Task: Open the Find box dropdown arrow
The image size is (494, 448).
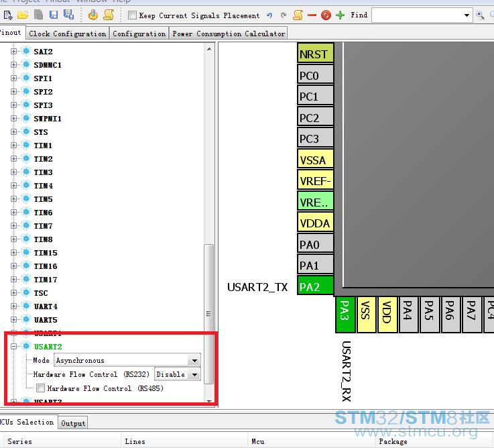Action: click(x=467, y=15)
